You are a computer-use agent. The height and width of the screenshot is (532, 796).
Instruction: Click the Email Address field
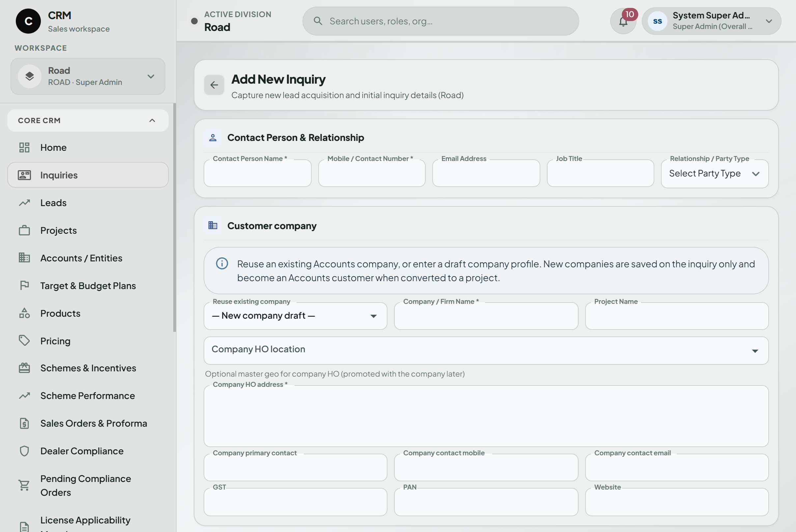pos(486,173)
